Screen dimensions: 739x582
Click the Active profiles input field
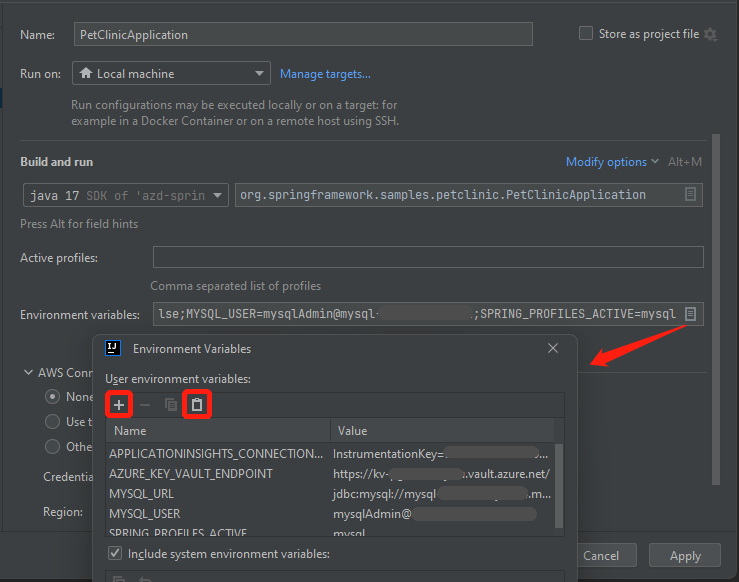coord(428,257)
